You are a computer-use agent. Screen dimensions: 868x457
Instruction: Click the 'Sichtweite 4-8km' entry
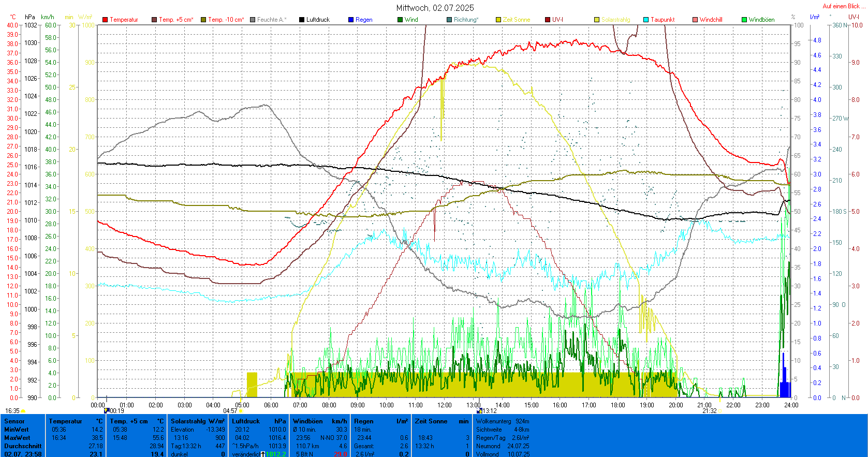pos(503,430)
